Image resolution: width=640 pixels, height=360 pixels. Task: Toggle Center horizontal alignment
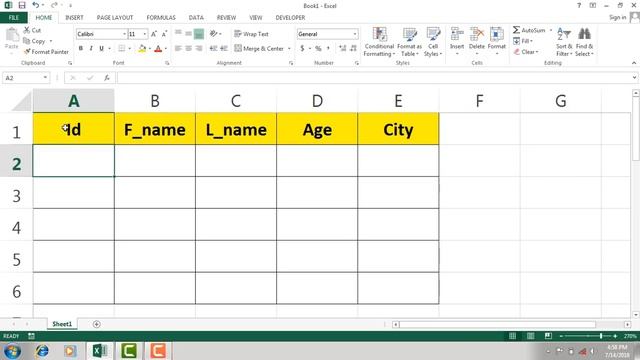pos(189,48)
